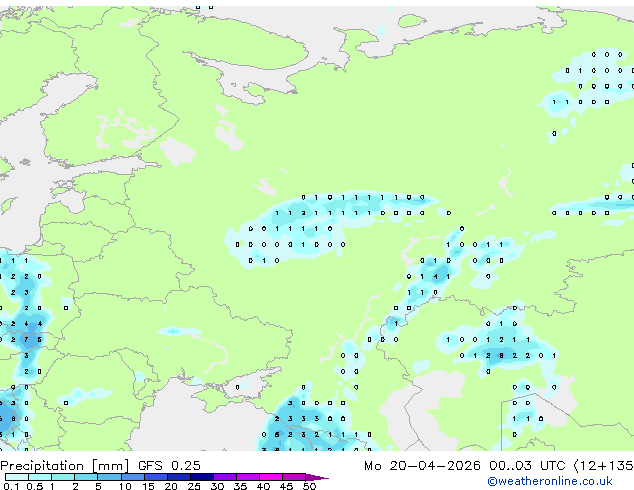Select the '5' legend scale label

(98, 486)
